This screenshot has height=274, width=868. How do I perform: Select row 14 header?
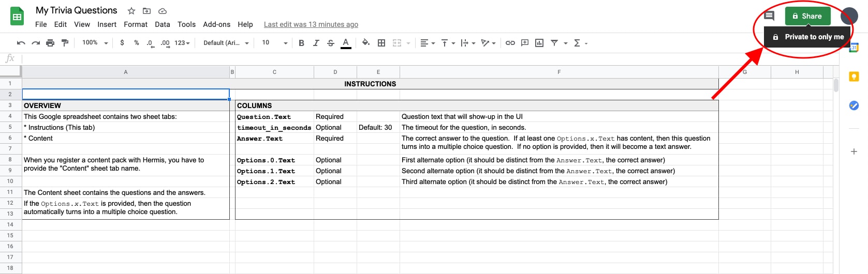point(10,225)
